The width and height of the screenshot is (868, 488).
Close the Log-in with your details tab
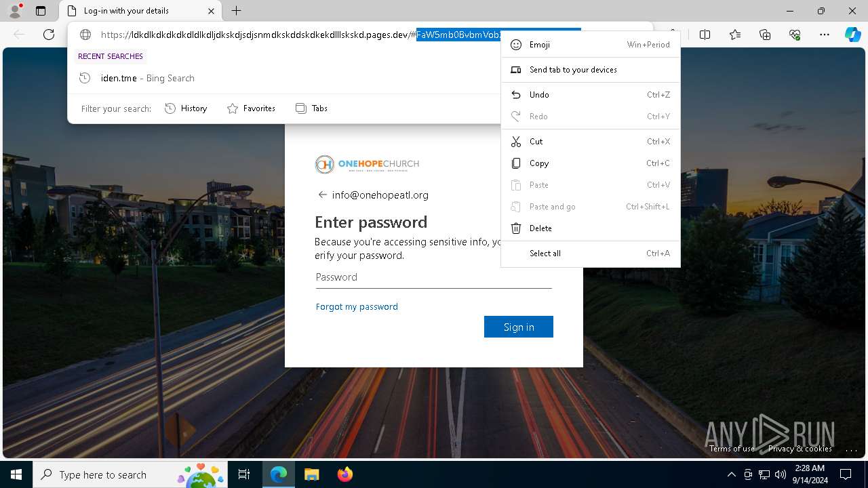click(x=211, y=11)
